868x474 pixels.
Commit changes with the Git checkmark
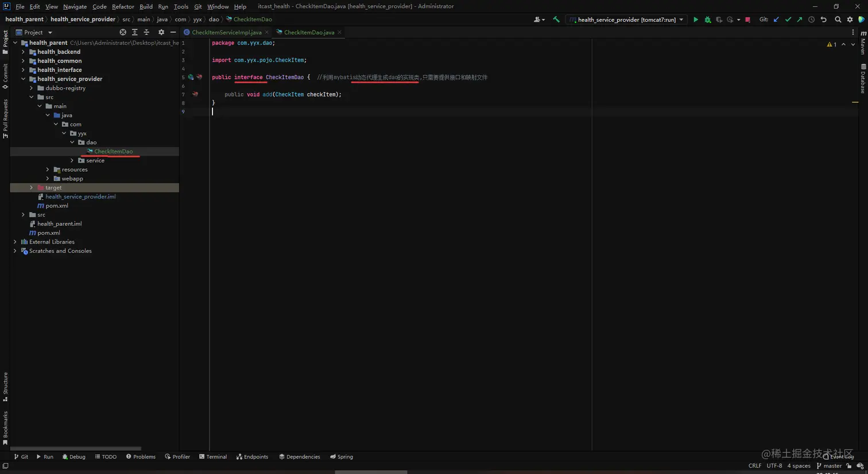[788, 20]
